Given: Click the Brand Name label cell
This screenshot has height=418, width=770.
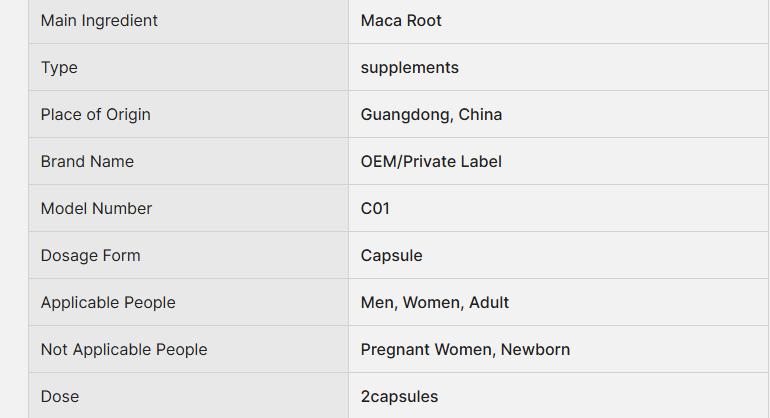Looking at the screenshot, I should (87, 162).
